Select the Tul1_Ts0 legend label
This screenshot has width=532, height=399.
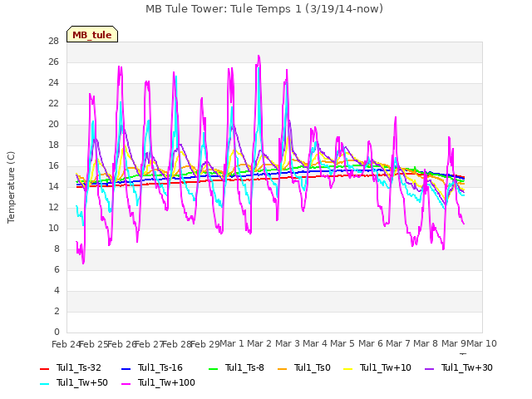pyautogui.click(x=313, y=367)
